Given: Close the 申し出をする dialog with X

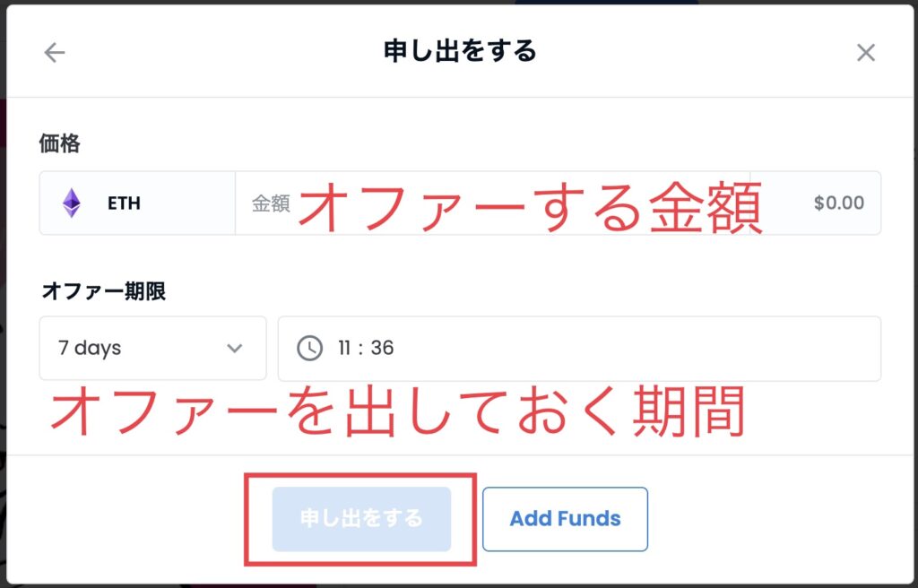Looking at the screenshot, I should 865,53.
